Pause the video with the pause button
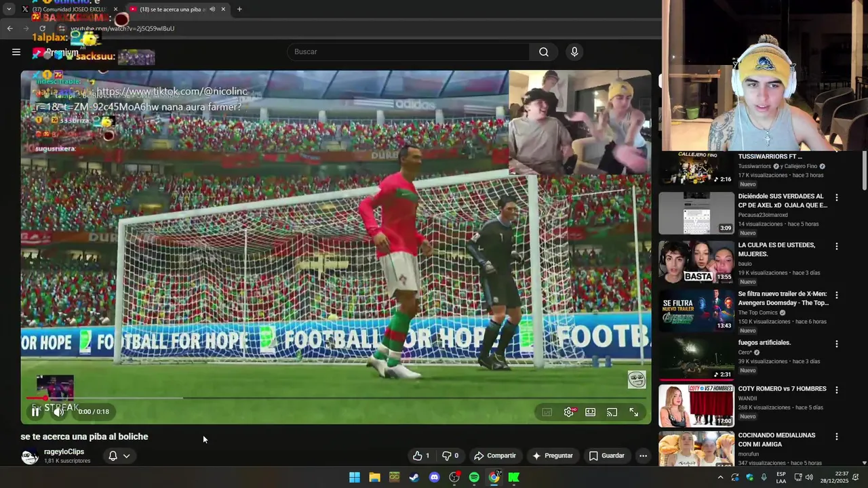 [35, 411]
